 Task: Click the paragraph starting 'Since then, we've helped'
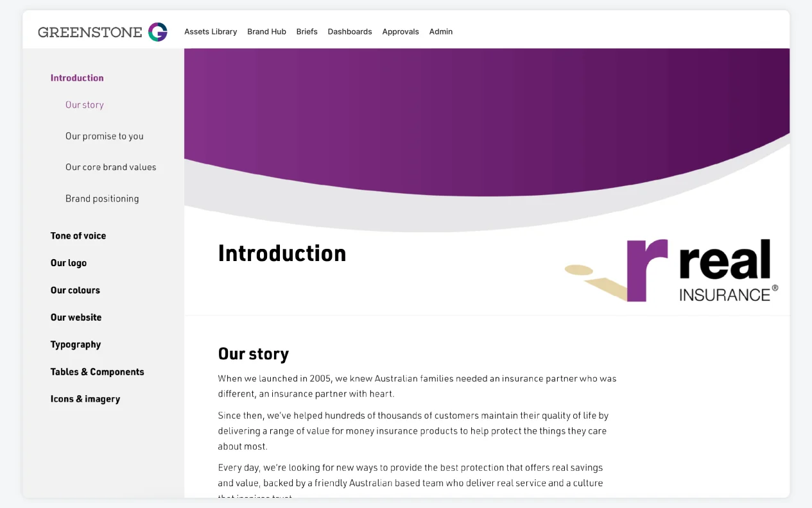(x=413, y=431)
